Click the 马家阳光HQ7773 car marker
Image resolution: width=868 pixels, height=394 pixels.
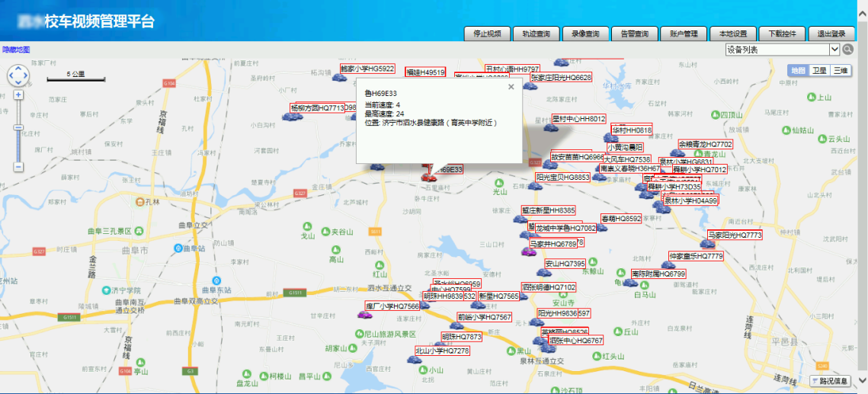[707, 244]
